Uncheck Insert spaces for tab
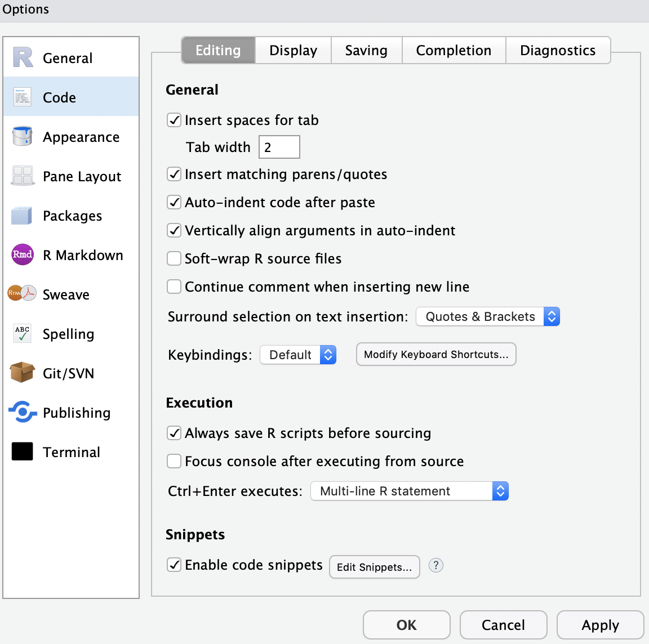 click(x=174, y=120)
